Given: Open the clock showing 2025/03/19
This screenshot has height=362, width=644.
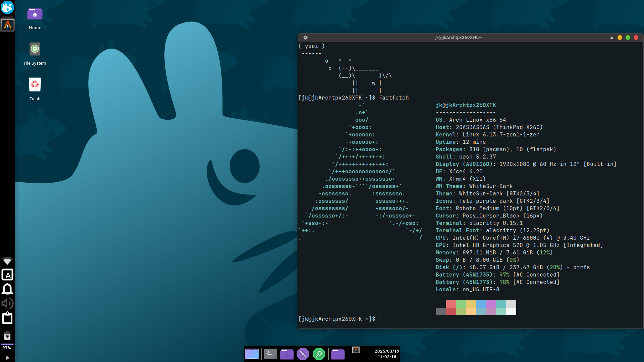Looking at the screenshot, I should 387,354.
